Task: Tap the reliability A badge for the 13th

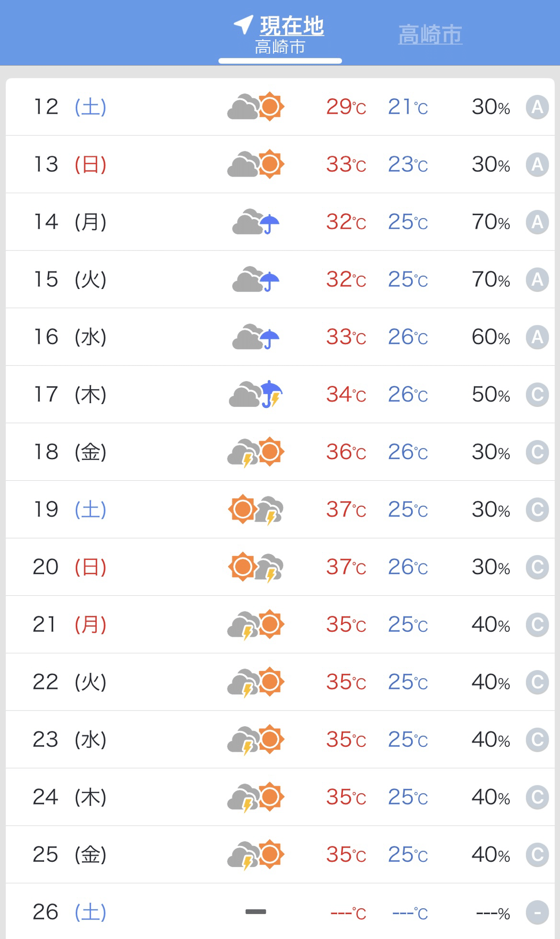Action: (x=537, y=164)
